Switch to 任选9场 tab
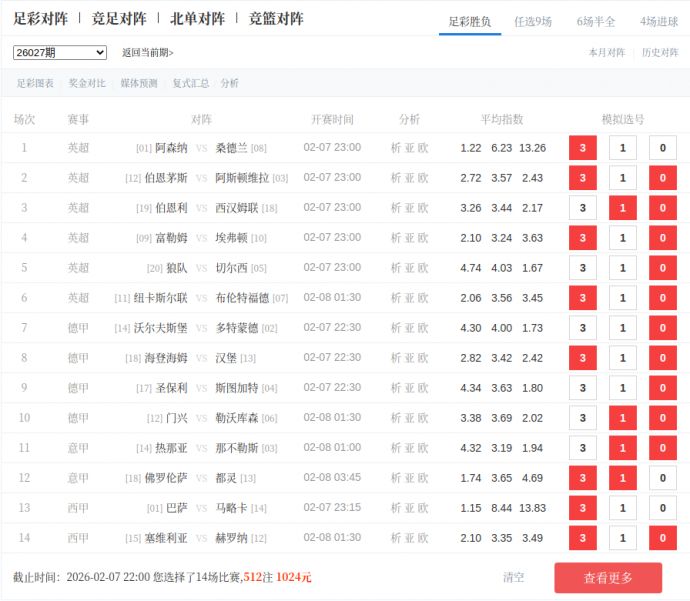This screenshot has height=601, width=690. tap(532, 21)
